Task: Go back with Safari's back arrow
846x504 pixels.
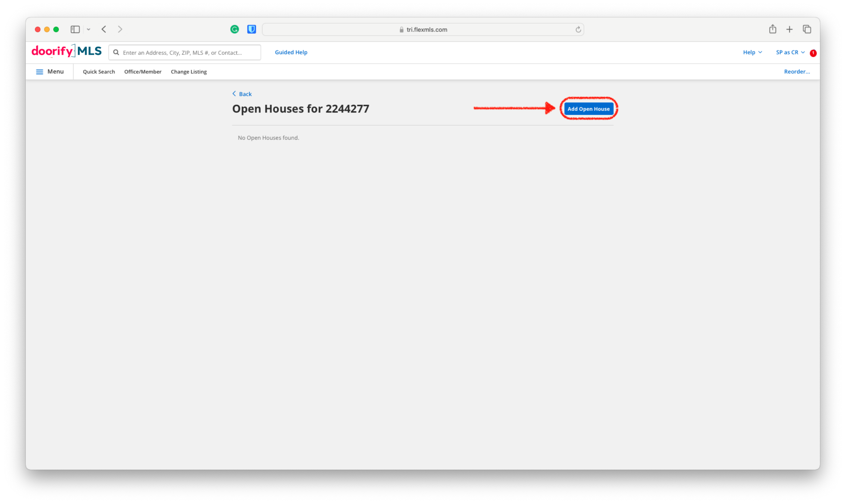Action: point(104,30)
